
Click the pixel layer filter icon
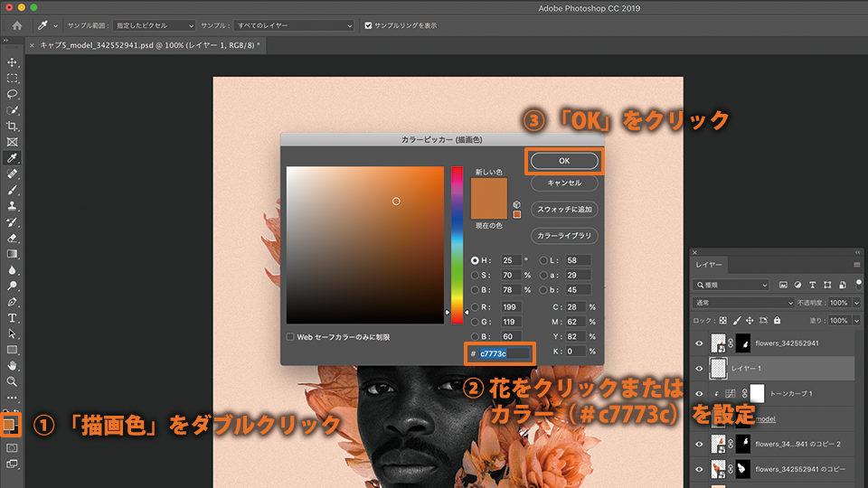tap(783, 285)
